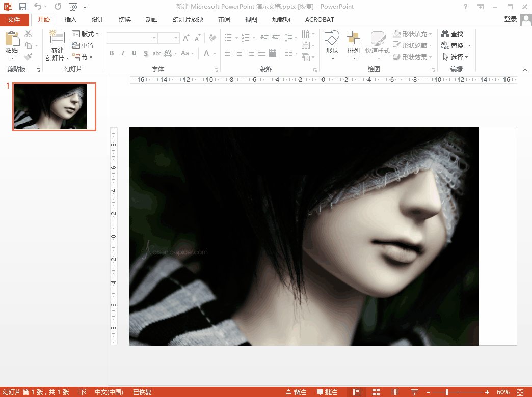
Task: Clear all formatting eraser icon
Action: [212, 38]
